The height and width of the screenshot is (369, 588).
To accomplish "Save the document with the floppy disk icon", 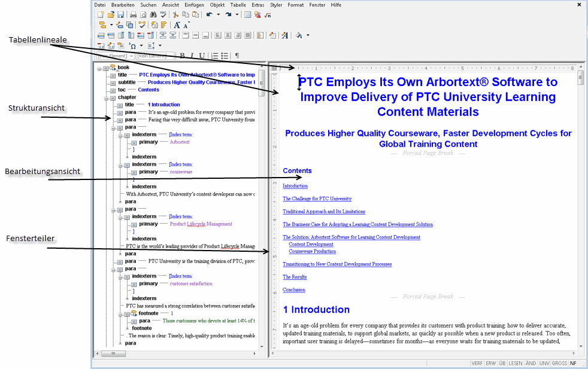I will click(x=121, y=15).
